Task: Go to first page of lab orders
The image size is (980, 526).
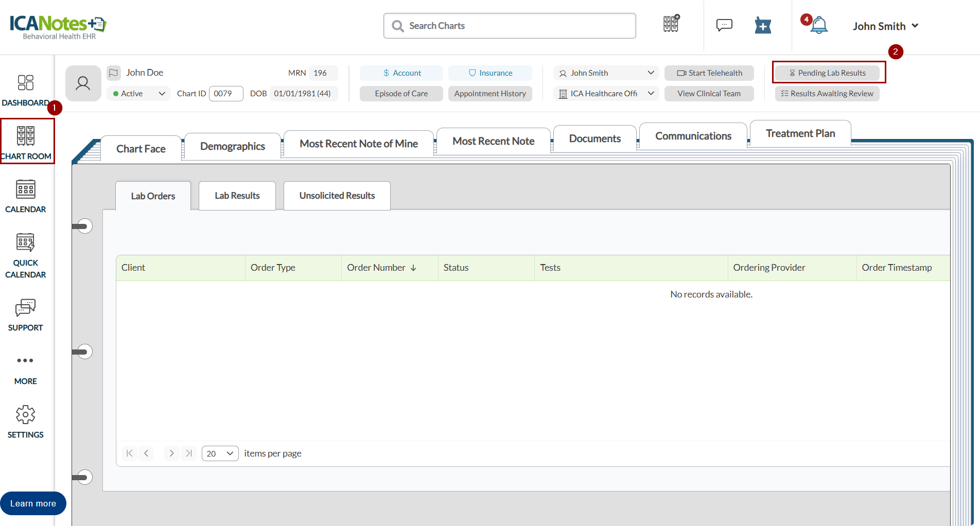Action: (129, 453)
